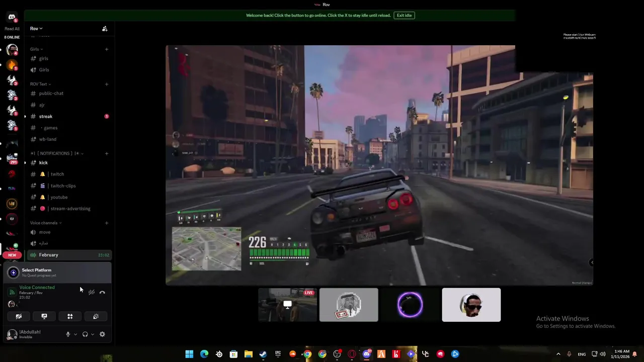Select the participant tile with purple ring

(x=410, y=305)
